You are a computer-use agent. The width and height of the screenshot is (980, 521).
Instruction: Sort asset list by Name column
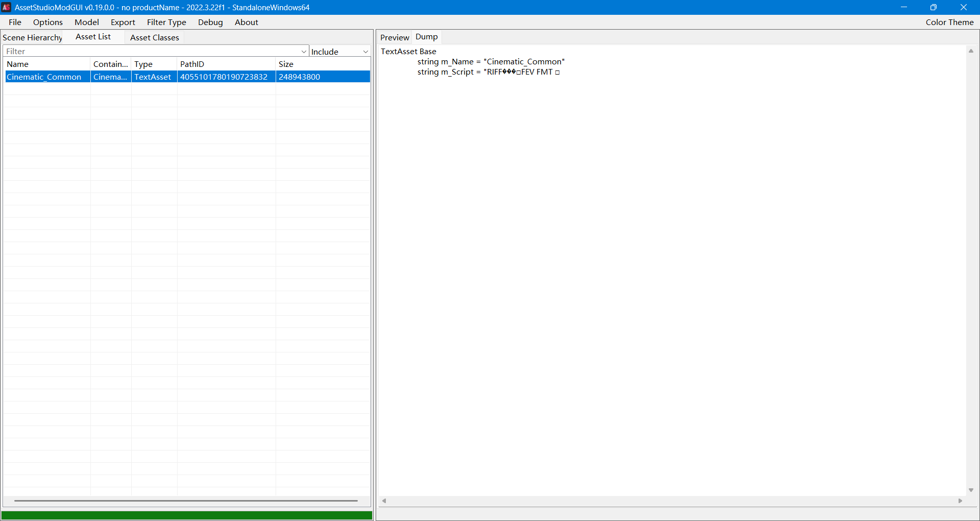click(46, 64)
